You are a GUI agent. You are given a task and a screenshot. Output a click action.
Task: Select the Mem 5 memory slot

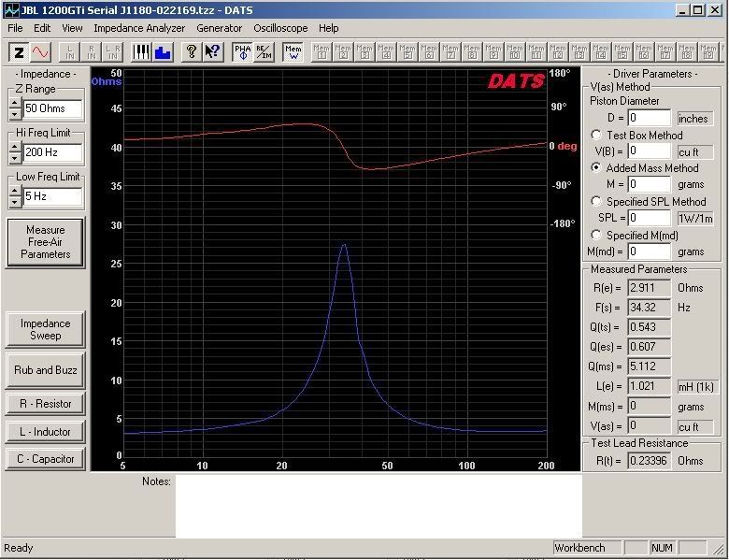407,52
